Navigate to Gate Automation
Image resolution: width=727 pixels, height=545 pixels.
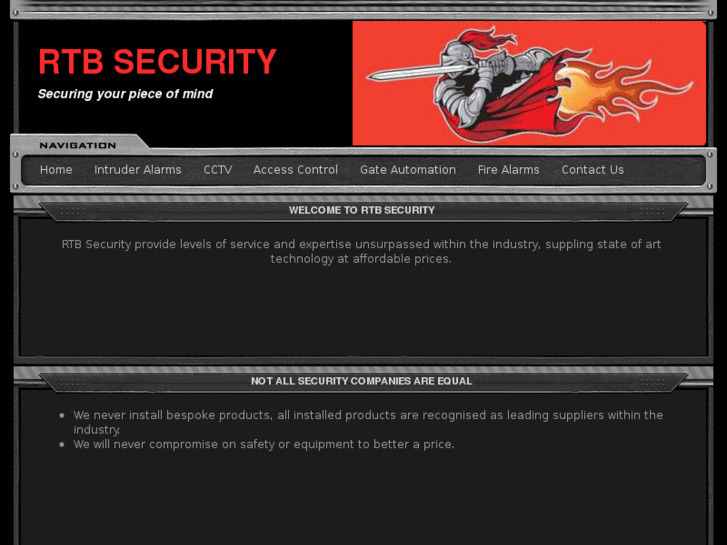pos(408,170)
